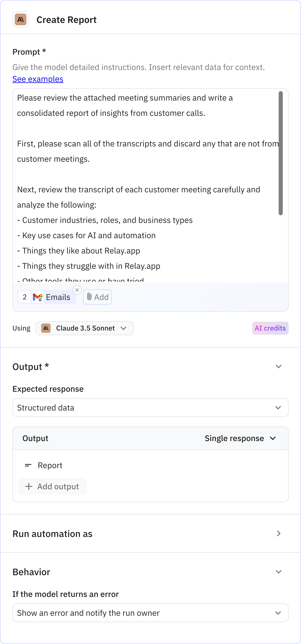This screenshot has height=644, width=301.
Task: Click the Gmail icon in the Emails chip
Action: pos(38,297)
